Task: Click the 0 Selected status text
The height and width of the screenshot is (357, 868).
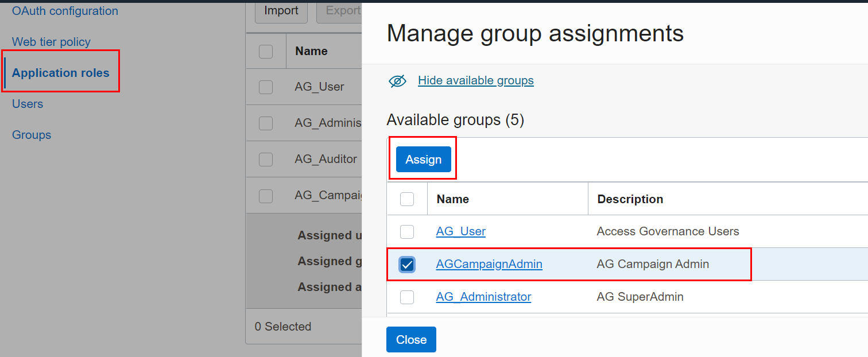Action: pos(283,327)
